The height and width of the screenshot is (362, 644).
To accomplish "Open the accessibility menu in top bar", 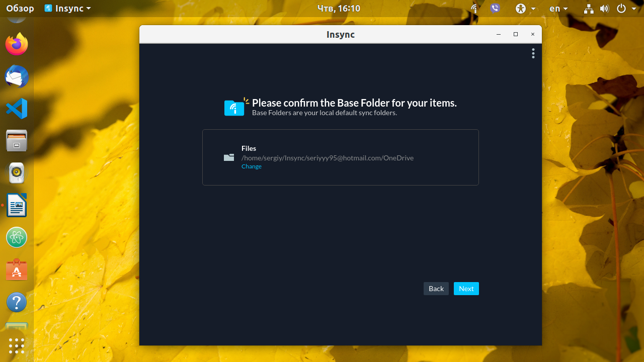I will pyautogui.click(x=525, y=8).
